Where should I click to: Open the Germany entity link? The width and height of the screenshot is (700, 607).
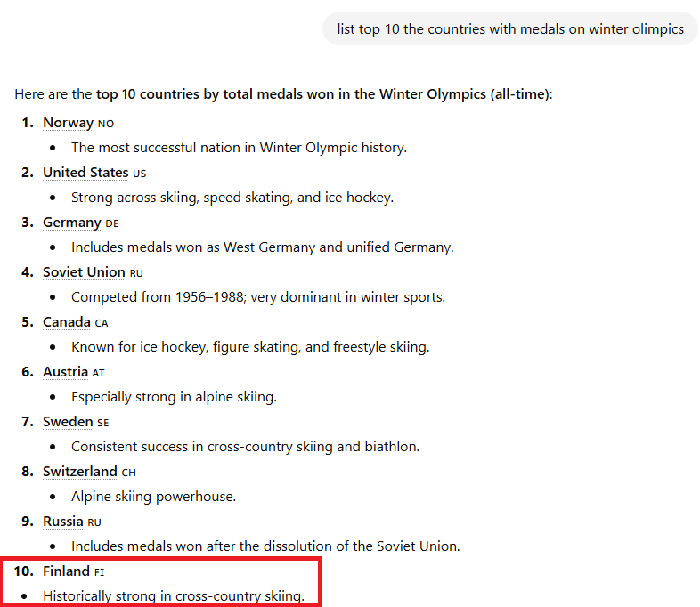pyautogui.click(x=72, y=223)
